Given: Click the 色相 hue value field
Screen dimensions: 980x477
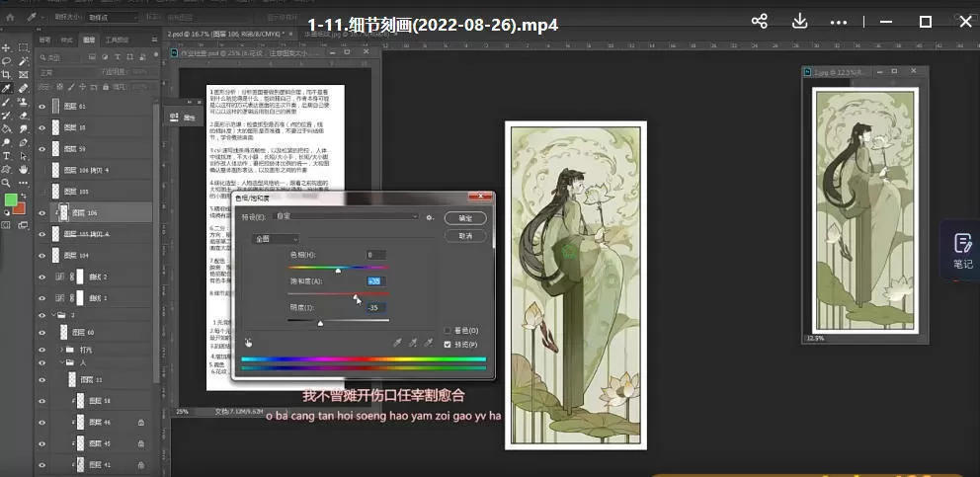Looking at the screenshot, I should 376,255.
